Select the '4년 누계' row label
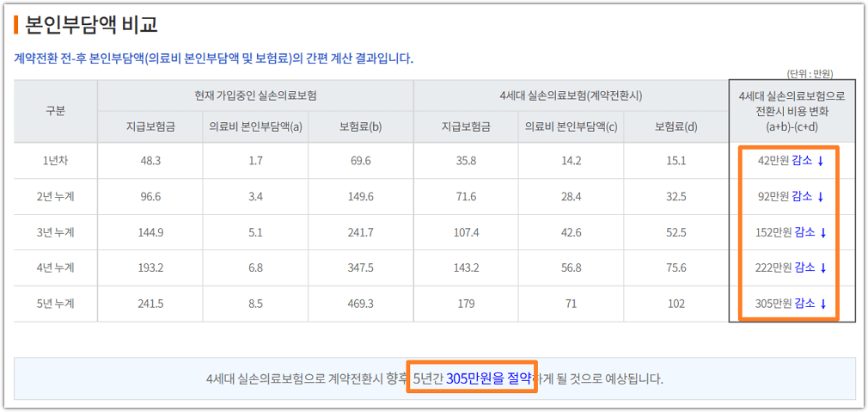 (55, 268)
